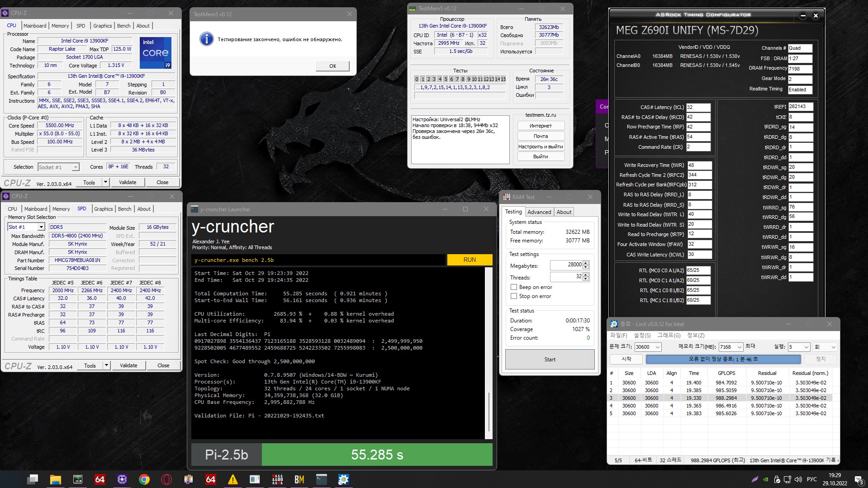Open the purple CPU-Z chip taskbar icon
The width and height of the screenshot is (868, 488).
click(122, 479)
